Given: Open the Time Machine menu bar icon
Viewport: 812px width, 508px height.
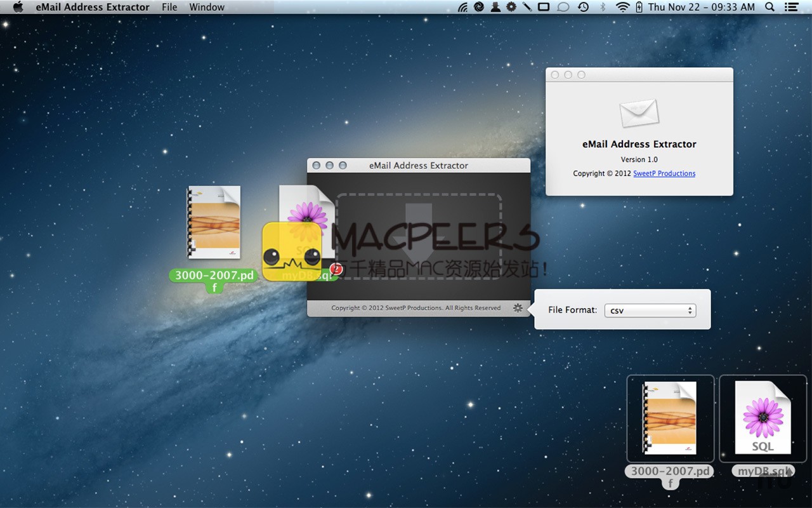Looking at the screenshot, I should tap(583, 7).
